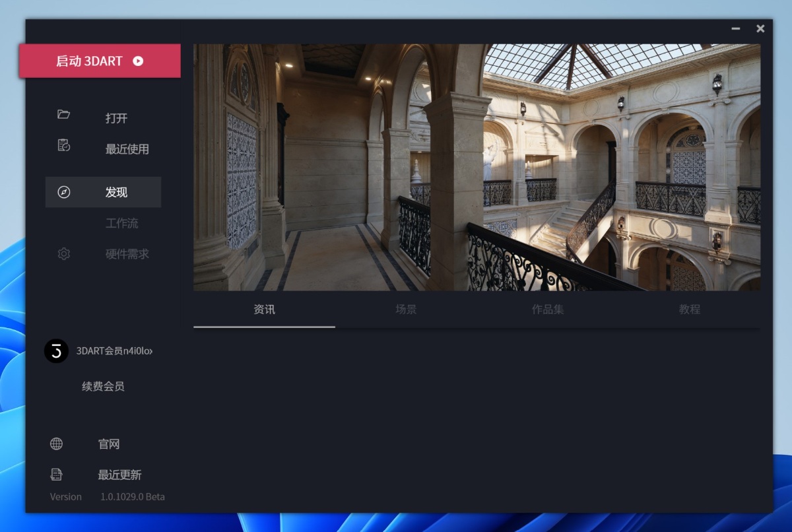Click the 3DART member avatar logo
Image resolution: width=792 pixels, height=532 pixels.
click(x=56, y=351)
